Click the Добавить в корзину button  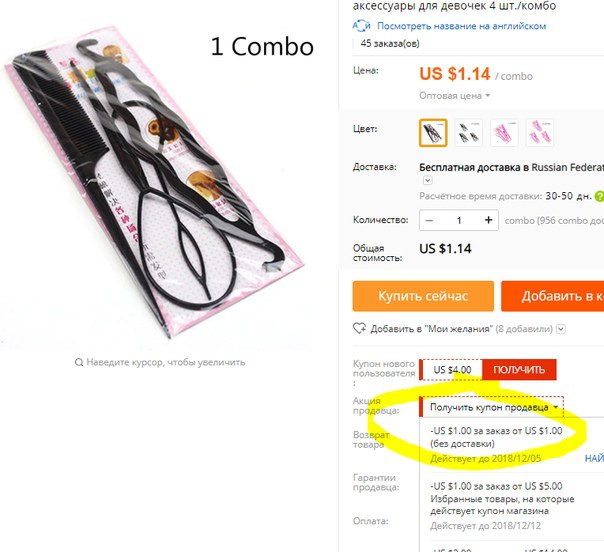pyautogui.click(x=552, y=296)
